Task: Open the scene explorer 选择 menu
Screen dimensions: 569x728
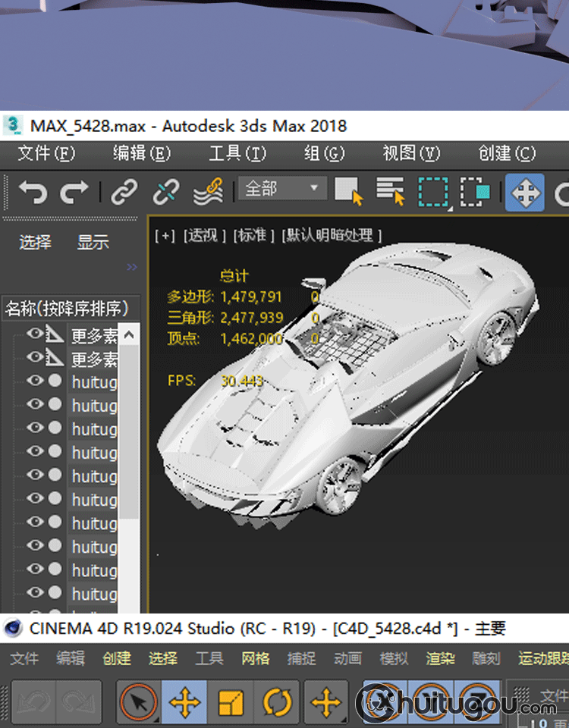Action: [x=36, y=242]
